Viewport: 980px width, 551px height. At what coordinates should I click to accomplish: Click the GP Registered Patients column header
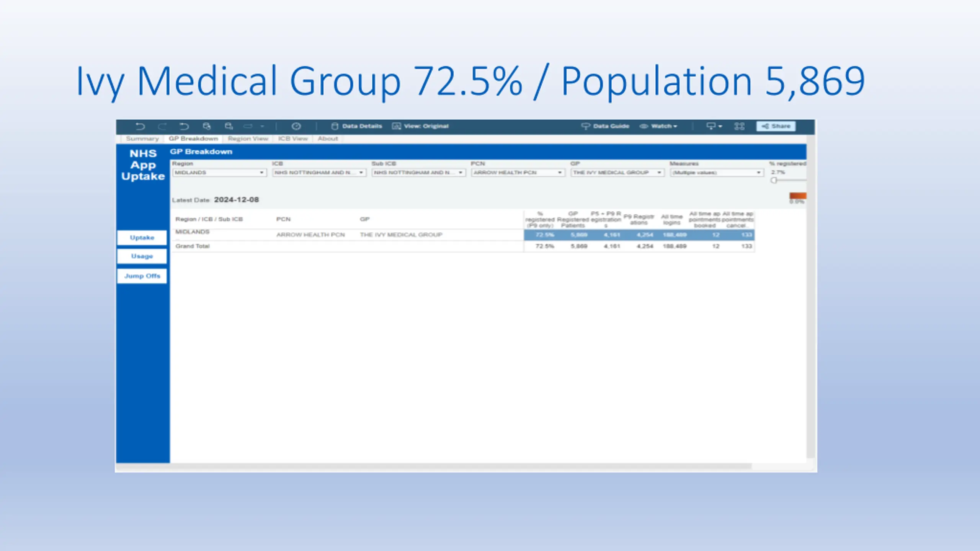tap(573, 219)
